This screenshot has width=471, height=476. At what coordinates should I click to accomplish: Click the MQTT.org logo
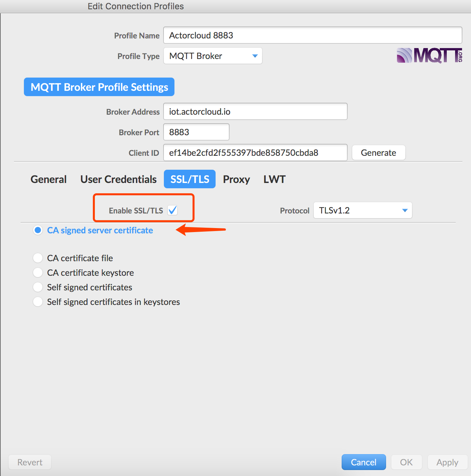(430, 55)
